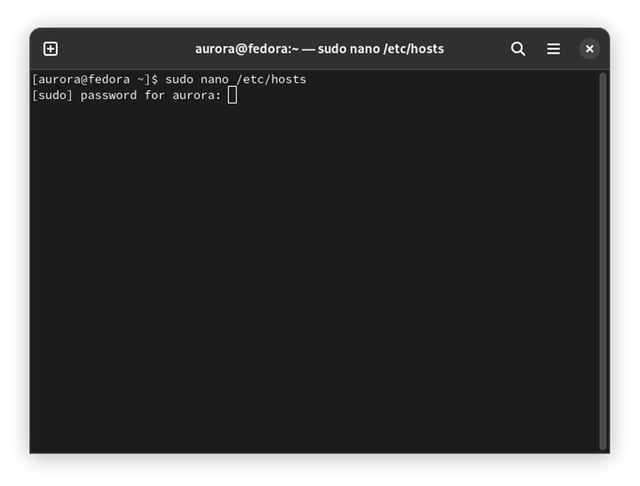Click the search (magnifier) icon

pyautogui.click(x=518, y=48)
